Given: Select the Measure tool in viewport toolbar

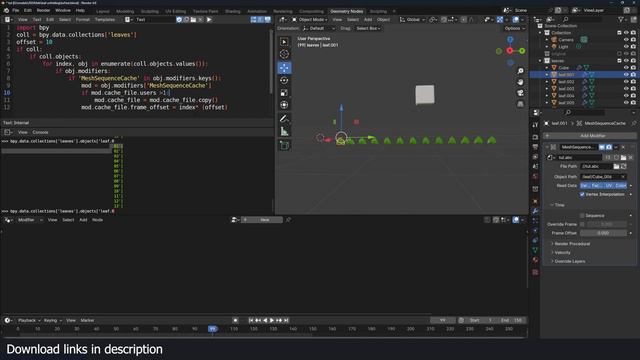Looking at the screenshot, I should pyautogui.click(x=284, y=131).
